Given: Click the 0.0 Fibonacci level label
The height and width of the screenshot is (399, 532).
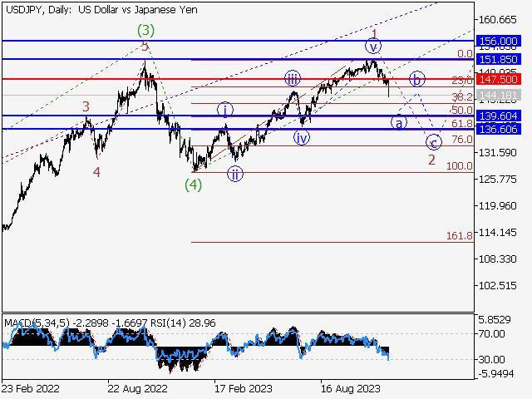Looking at the screenshot, I should click(465, 53).
